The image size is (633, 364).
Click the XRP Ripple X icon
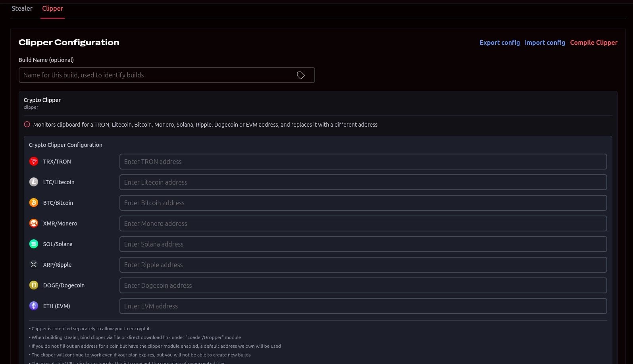click(34, 264)
